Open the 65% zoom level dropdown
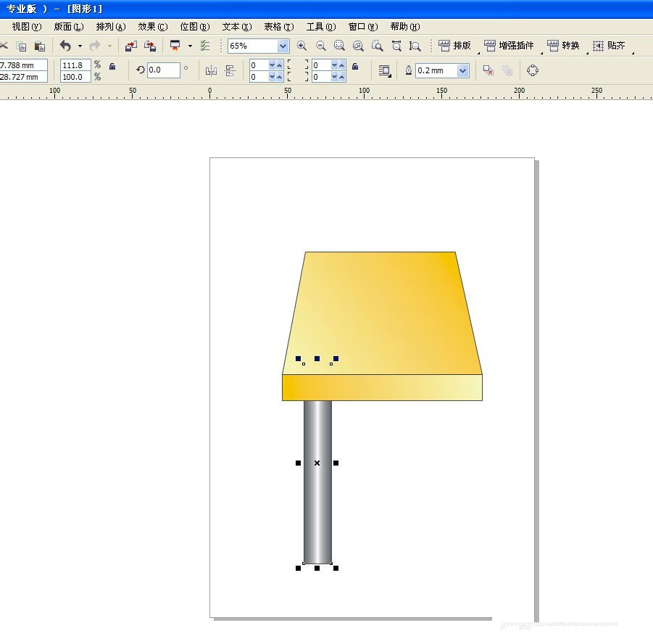Image resolution: width=653 pixels, height=644 pixels. pos(283,46)
